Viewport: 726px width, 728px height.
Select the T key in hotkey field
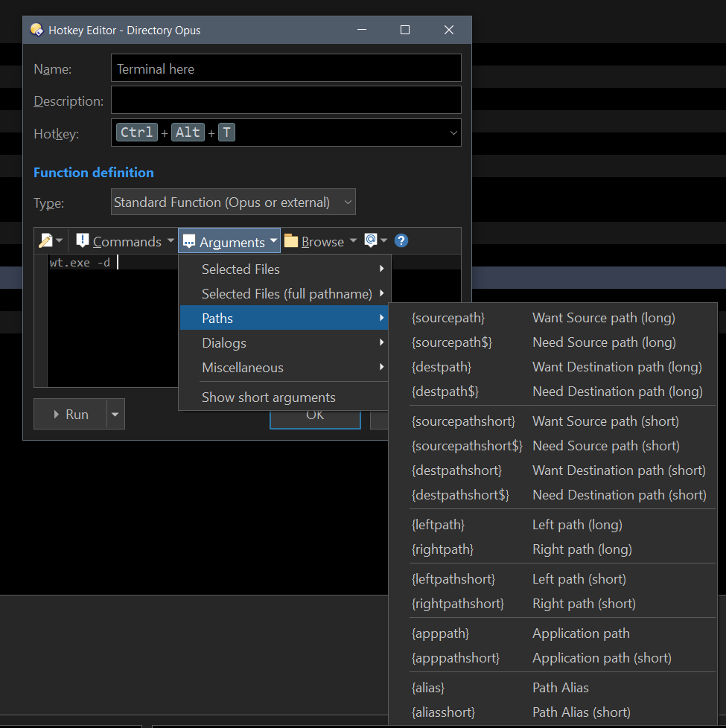coord(226,132)
